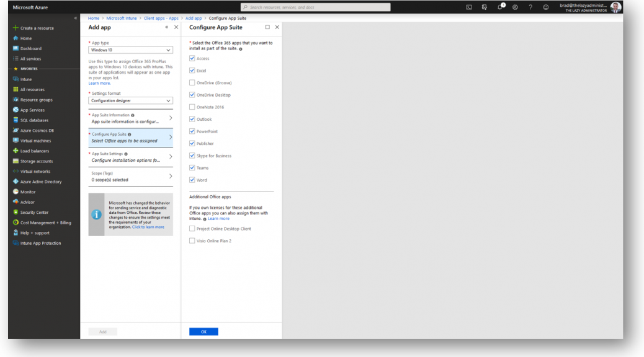This screenshot has width=644, height=357.
Task: Maximize the Configure App Suite blade
Action: (267, 27)
